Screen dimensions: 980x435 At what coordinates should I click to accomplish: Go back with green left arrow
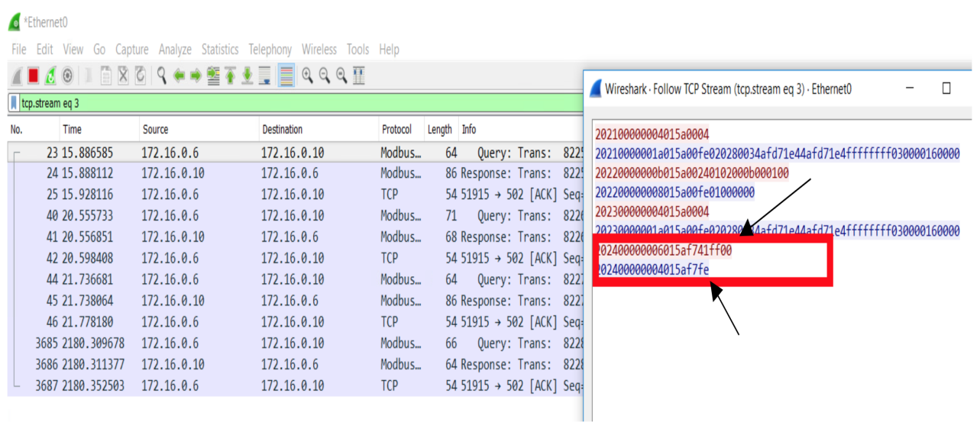pos(179,76)
